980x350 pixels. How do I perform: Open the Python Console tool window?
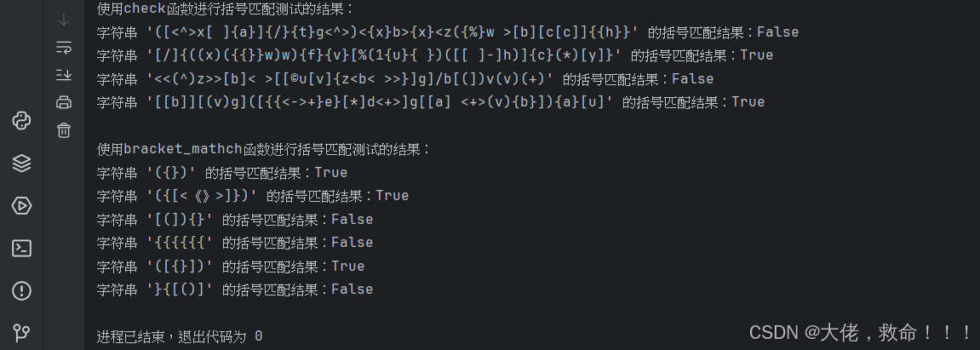pos(22,121)
